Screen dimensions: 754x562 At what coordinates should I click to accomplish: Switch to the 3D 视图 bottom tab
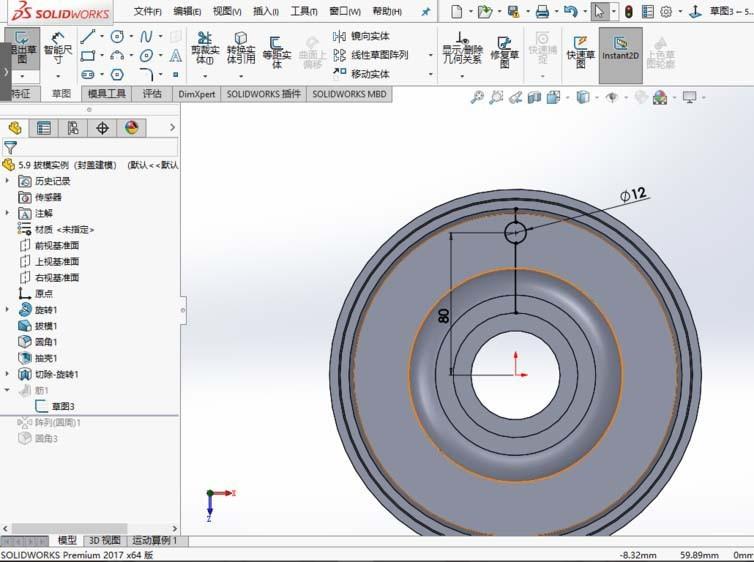[x=104, y=541]
